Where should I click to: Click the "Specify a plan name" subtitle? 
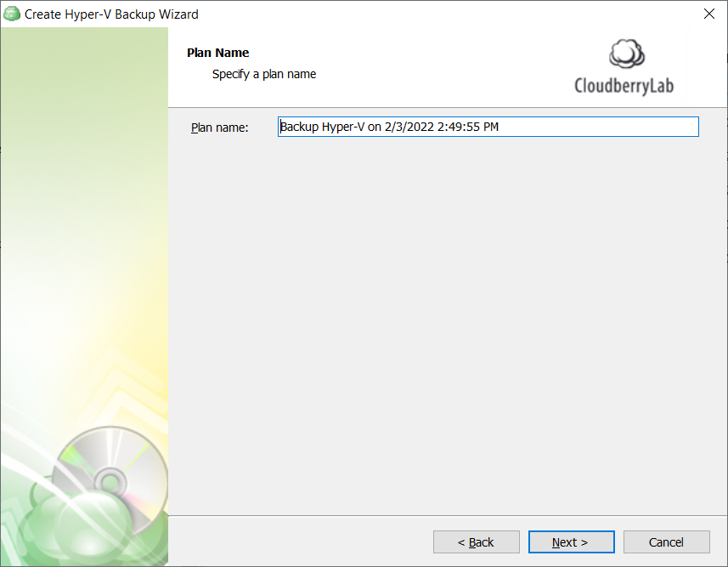point(264,74)
